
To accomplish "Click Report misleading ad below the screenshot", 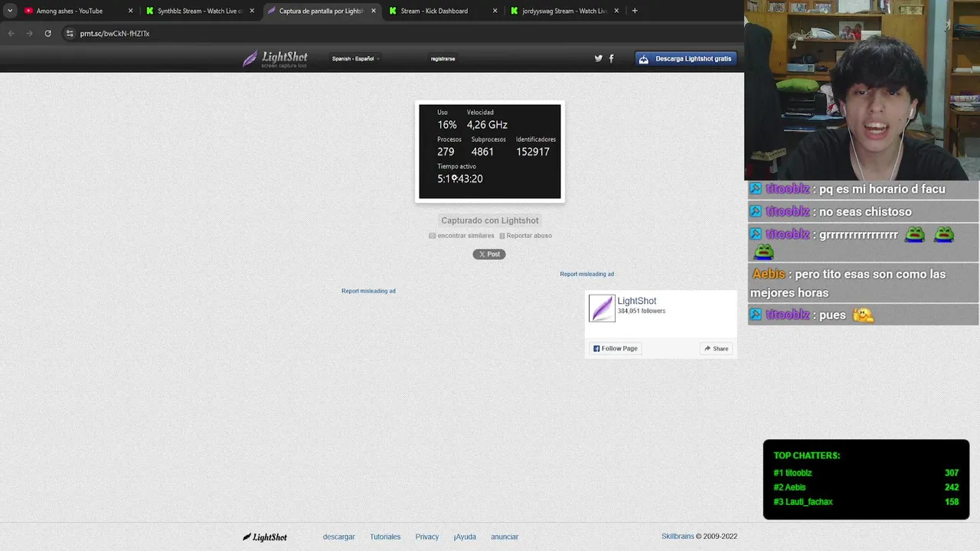I will pos(368,291).
